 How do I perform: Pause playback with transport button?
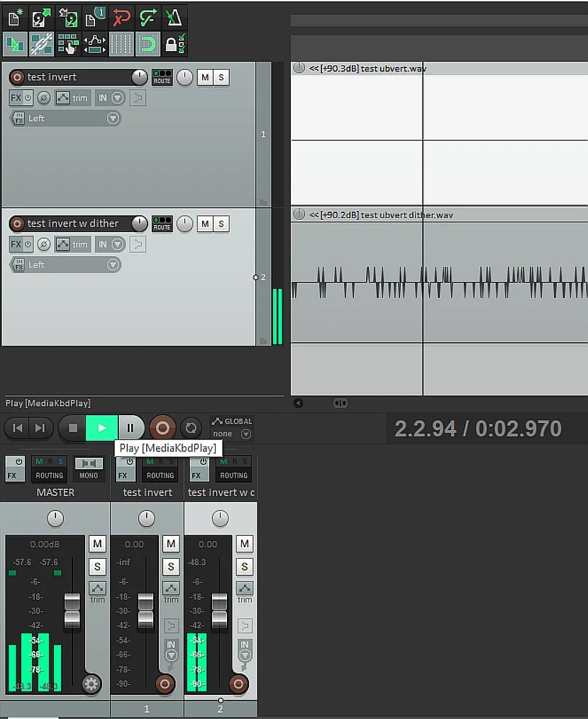tap(131, 428)
